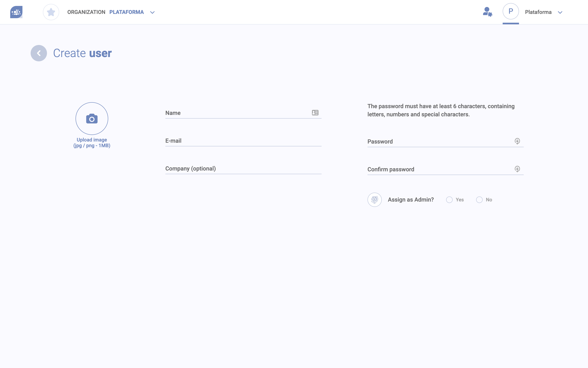Open the user management gear icon

click(487, 12)
